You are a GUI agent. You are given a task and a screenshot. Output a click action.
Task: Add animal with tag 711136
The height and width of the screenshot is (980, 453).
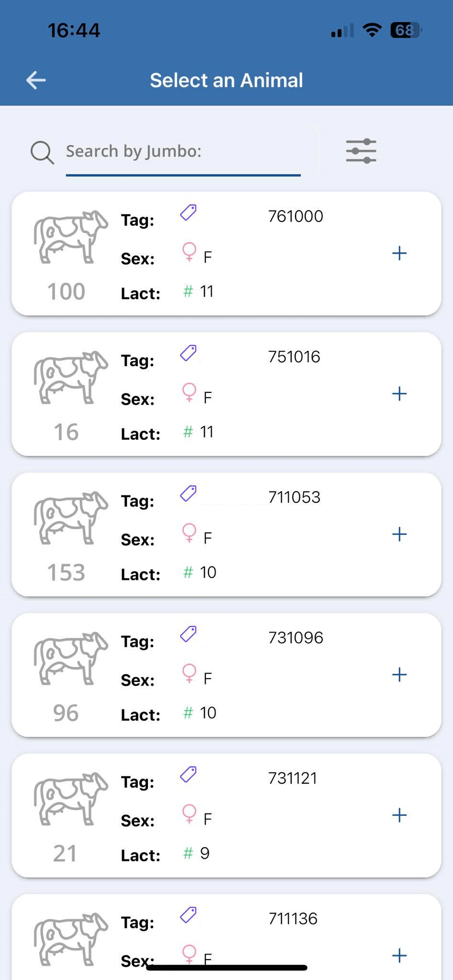[x=399, y=956]
